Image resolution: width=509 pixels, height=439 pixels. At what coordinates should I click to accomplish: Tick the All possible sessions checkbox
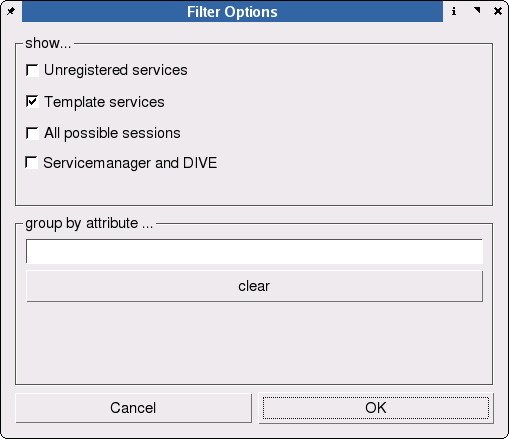32,133
